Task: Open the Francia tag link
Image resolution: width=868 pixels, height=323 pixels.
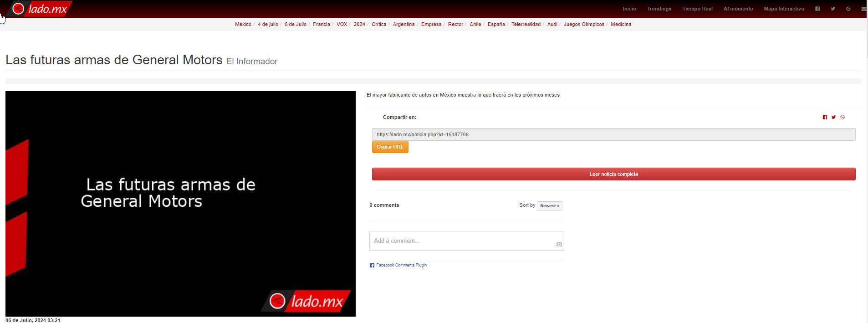Action: [322, 25]
